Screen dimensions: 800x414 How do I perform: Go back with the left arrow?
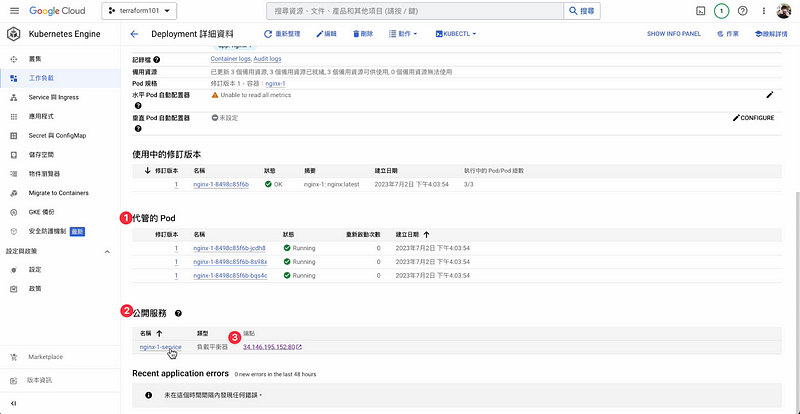pyautogui.click(x=135, y=34)
